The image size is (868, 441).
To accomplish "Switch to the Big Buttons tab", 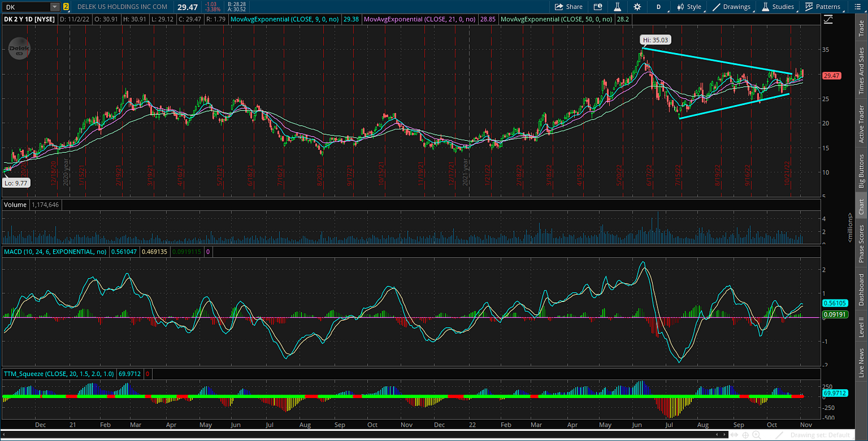I will [x=861, y=171].
